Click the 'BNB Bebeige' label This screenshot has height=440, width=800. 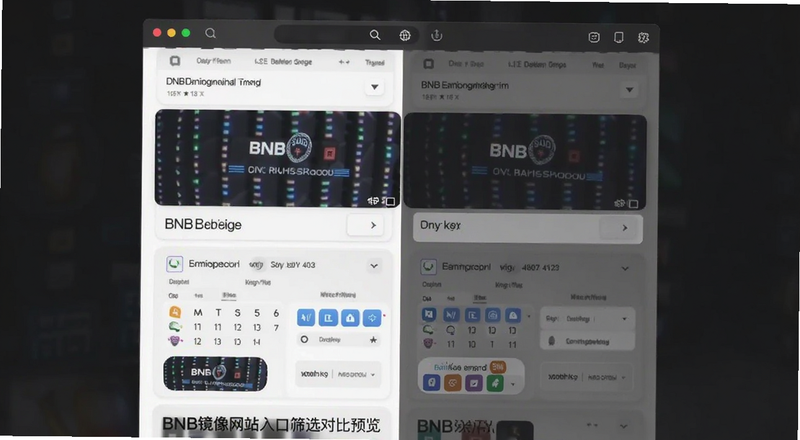click(x=203, y=225)
